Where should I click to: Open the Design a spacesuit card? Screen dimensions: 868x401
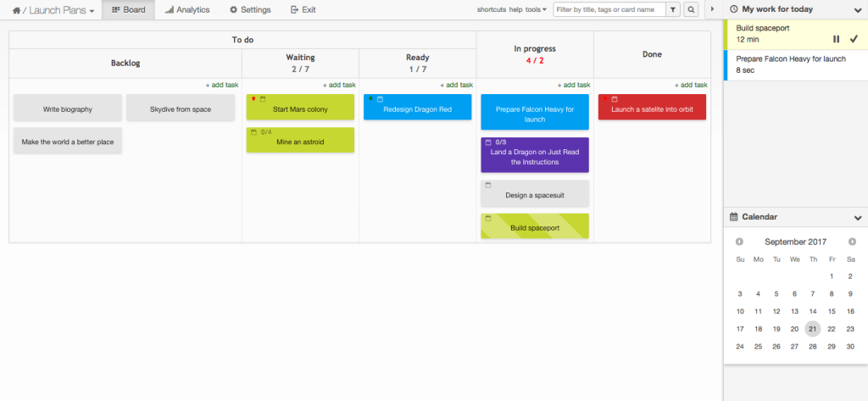[x=535, y=193]
